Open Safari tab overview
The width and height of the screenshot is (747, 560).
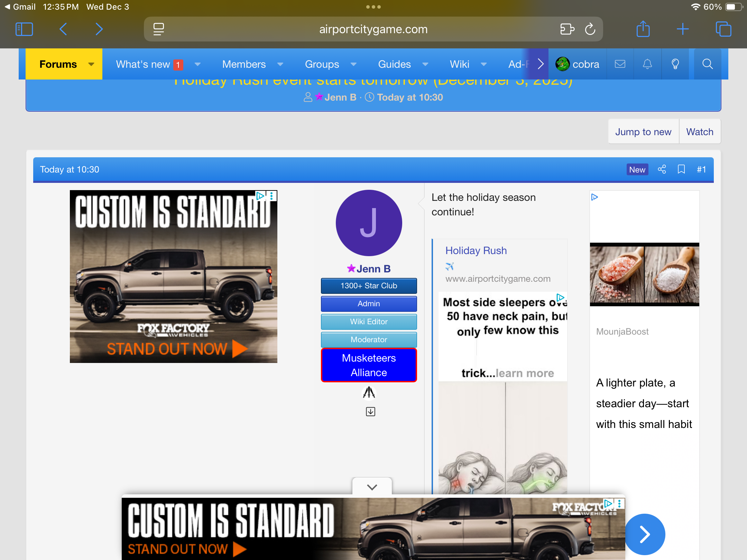point(723,29)
